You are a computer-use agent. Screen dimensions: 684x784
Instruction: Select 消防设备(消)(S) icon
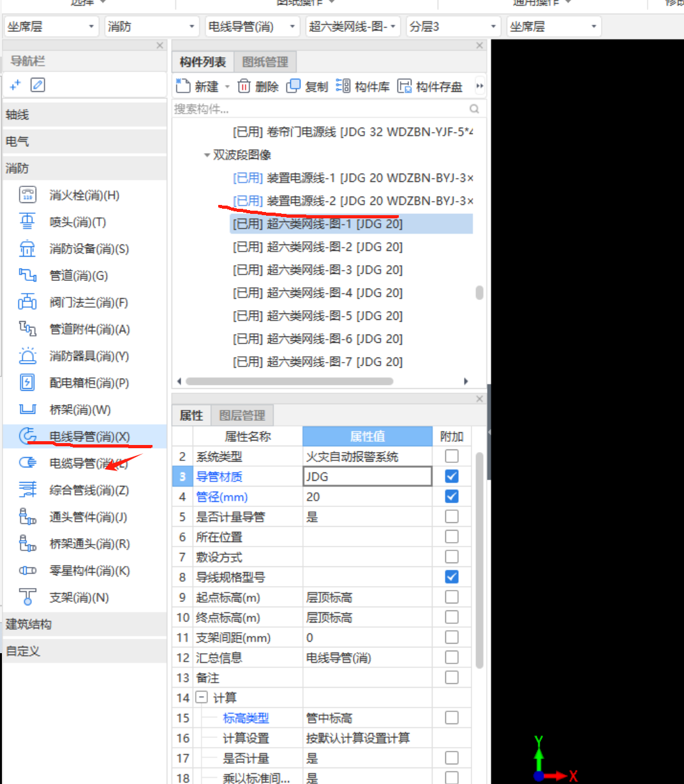tap(27, 248)
